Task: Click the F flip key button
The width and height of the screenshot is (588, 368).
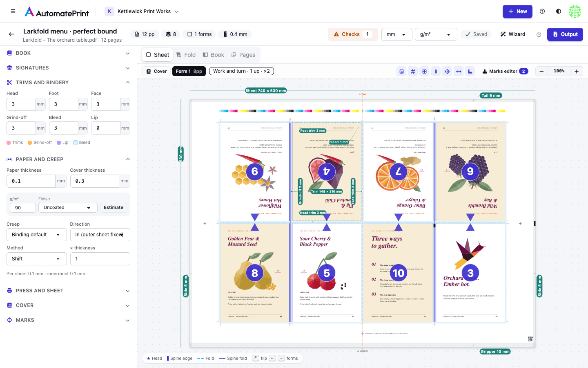Action: 256,358
